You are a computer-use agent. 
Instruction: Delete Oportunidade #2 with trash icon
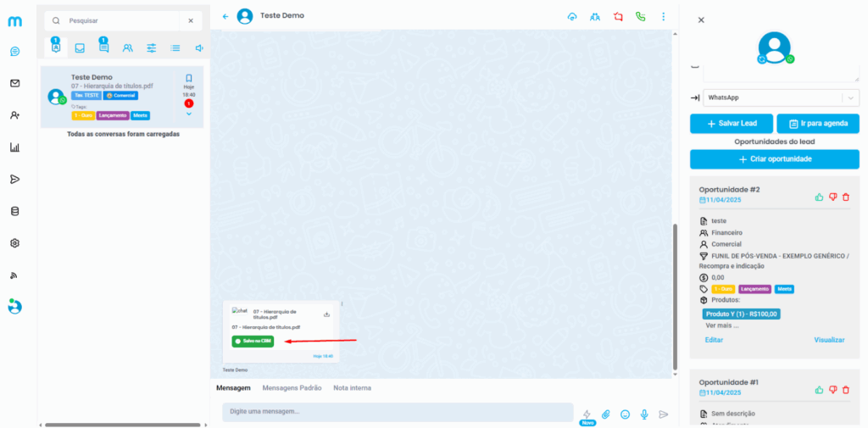click(846, 197)
